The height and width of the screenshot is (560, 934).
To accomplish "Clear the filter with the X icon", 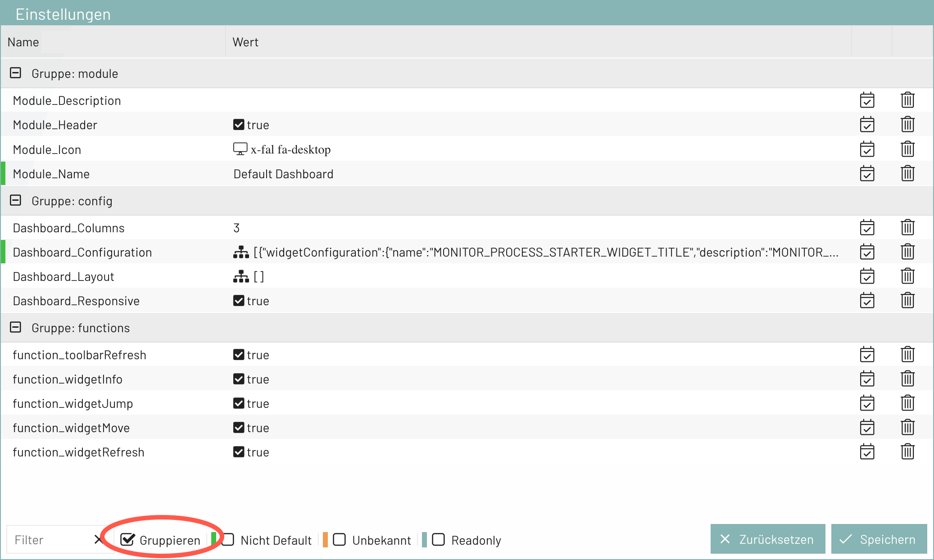I will point(98,539).
